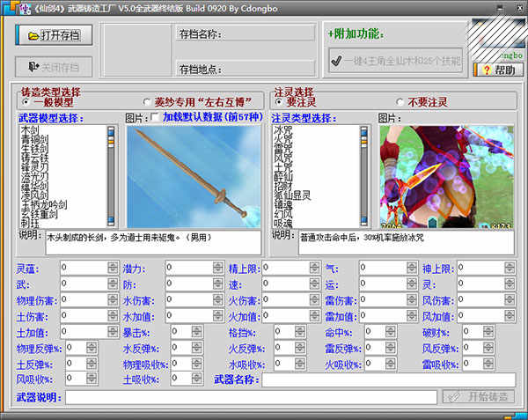Click the spirit 说明 description text box
The height and width of the screenshot is (420, 528).
click(x=406, y=242)
